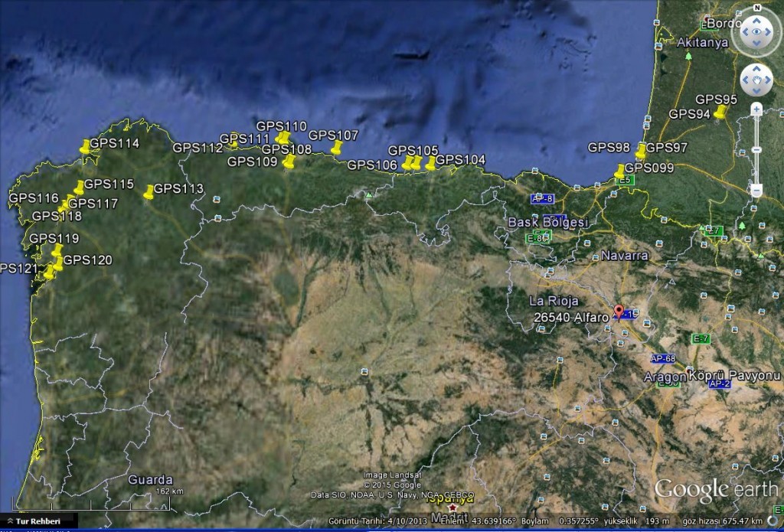Click the zoom slider handle
This screenshot has height=532, width=784.
click(x=756, y=151)
